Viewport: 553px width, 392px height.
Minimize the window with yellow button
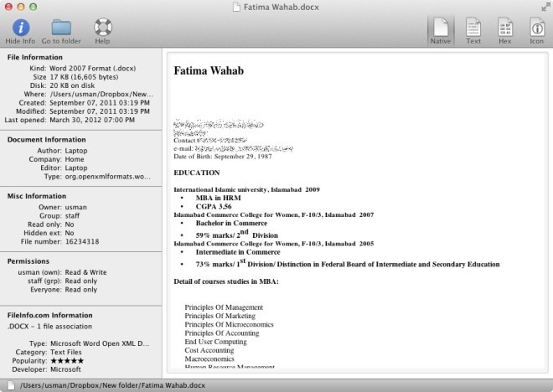pyautogui.click(x=21, y=7)
